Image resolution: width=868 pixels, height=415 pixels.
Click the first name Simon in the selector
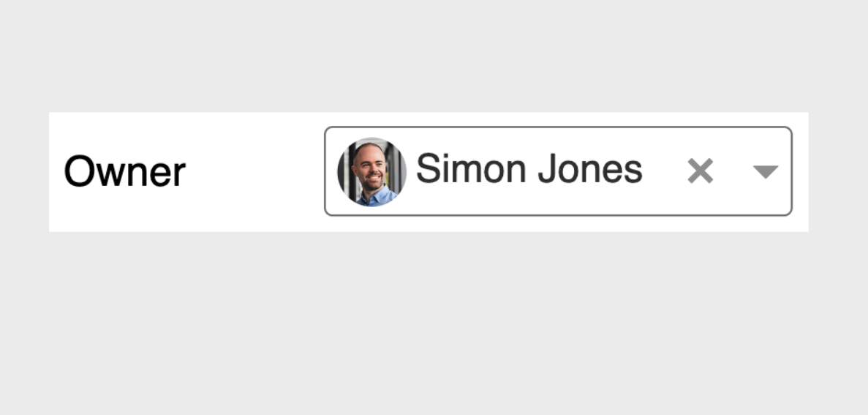point(472,170)
